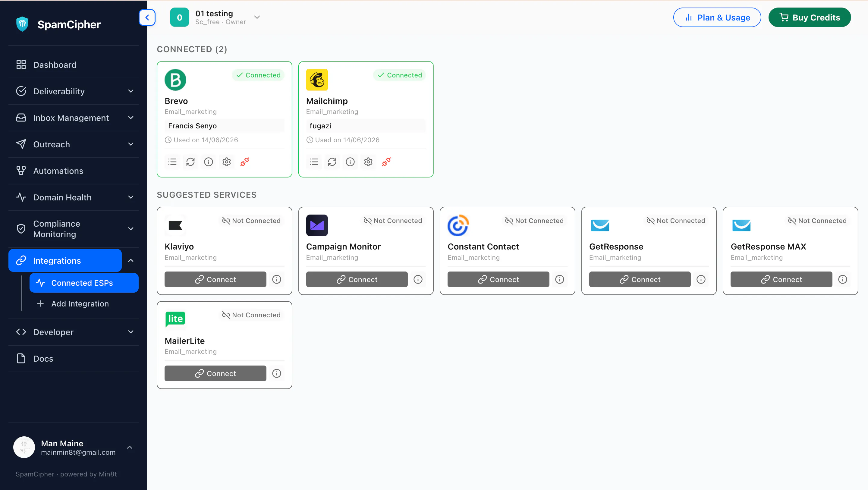Open Brevo settings gear
The width and height of the screenshot is (868, 490).
[226, 162]
